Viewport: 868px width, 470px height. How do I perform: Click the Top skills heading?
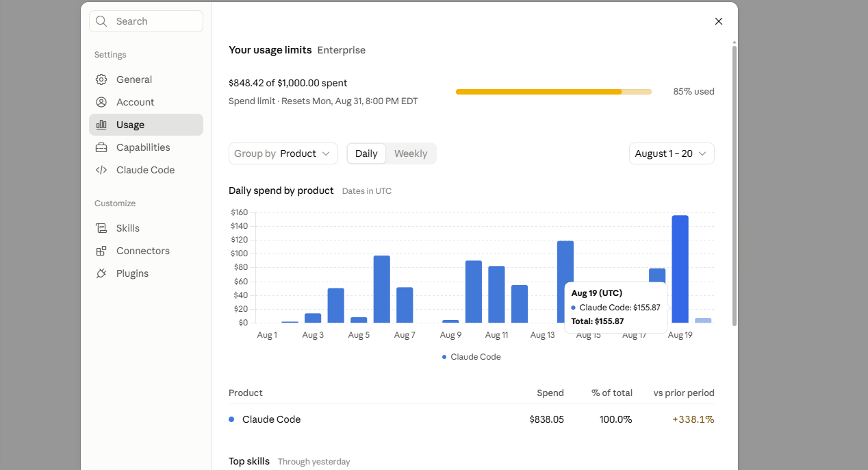coord(249,461)
